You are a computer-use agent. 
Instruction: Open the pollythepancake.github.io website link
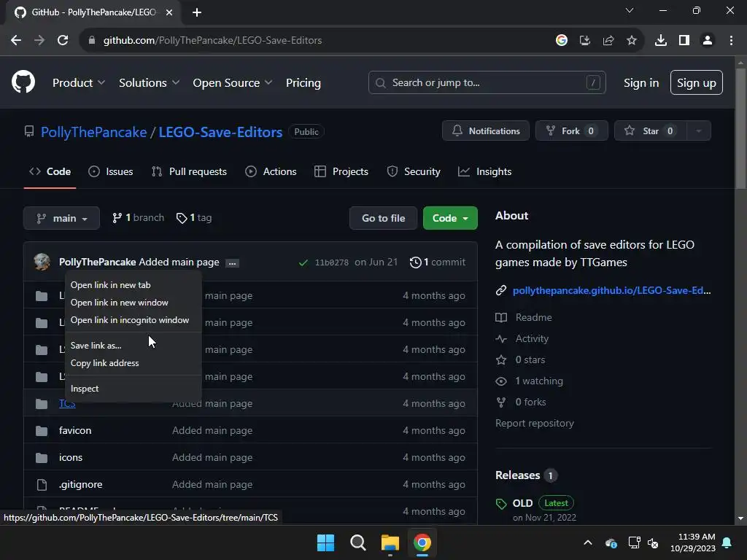click(x=612, y=290)
